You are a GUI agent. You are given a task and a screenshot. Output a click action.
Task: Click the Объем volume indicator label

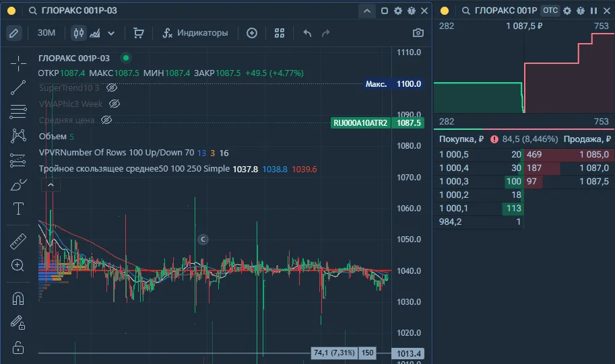click(53, 137)
